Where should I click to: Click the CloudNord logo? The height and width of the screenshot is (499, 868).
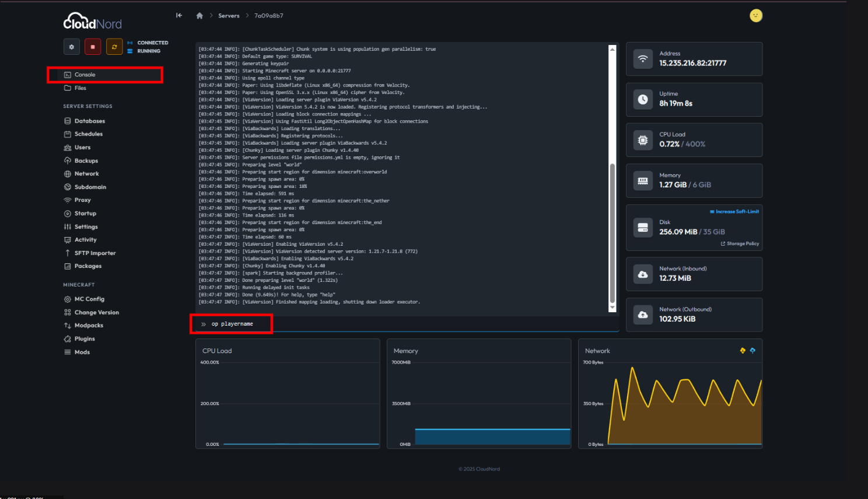(x=93, y=22)
